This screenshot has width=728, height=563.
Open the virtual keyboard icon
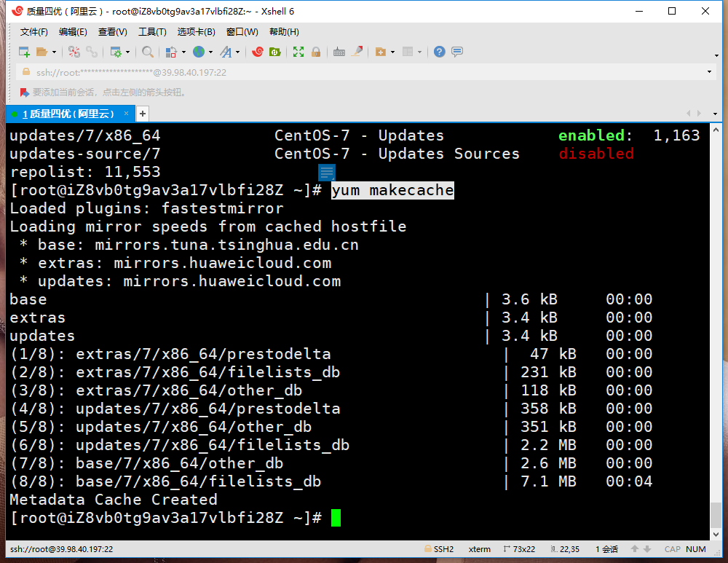click(339, 52)
